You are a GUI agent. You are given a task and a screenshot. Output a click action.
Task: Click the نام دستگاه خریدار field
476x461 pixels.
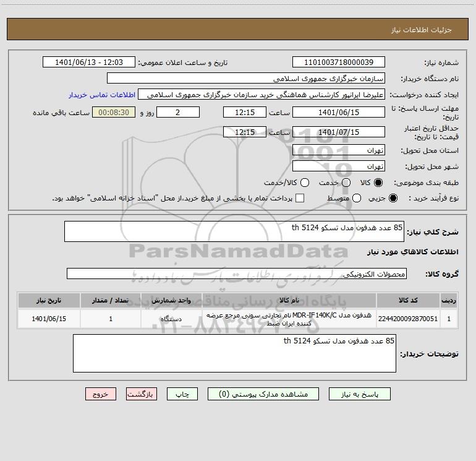coord(246,79)
